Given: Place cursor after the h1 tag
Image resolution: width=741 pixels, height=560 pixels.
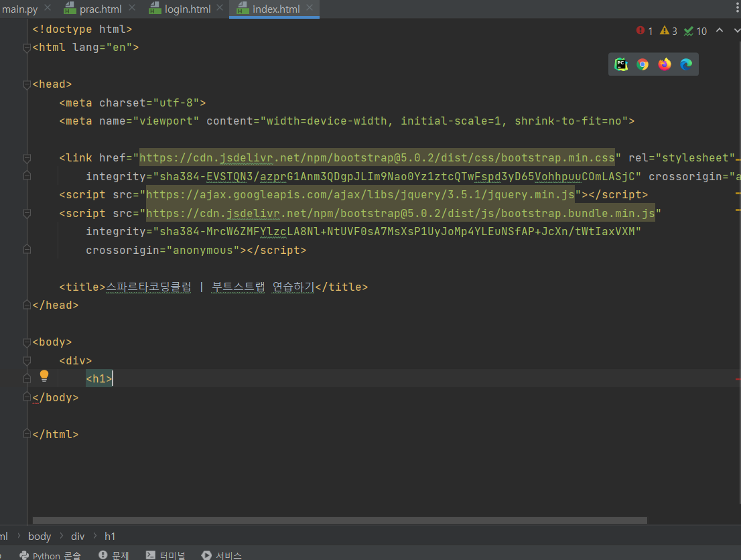Looking at the screenshot, I should pyautogui.click(x=113, y=379).
